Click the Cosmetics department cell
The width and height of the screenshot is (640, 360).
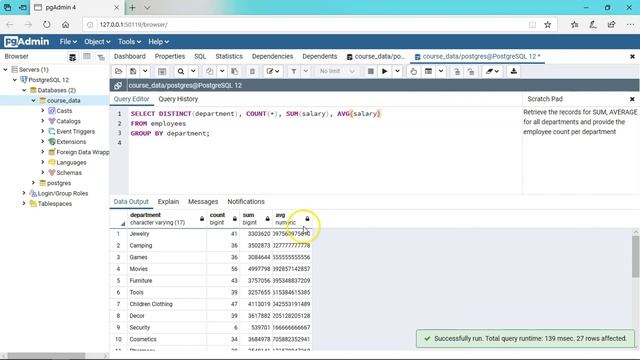167,339
